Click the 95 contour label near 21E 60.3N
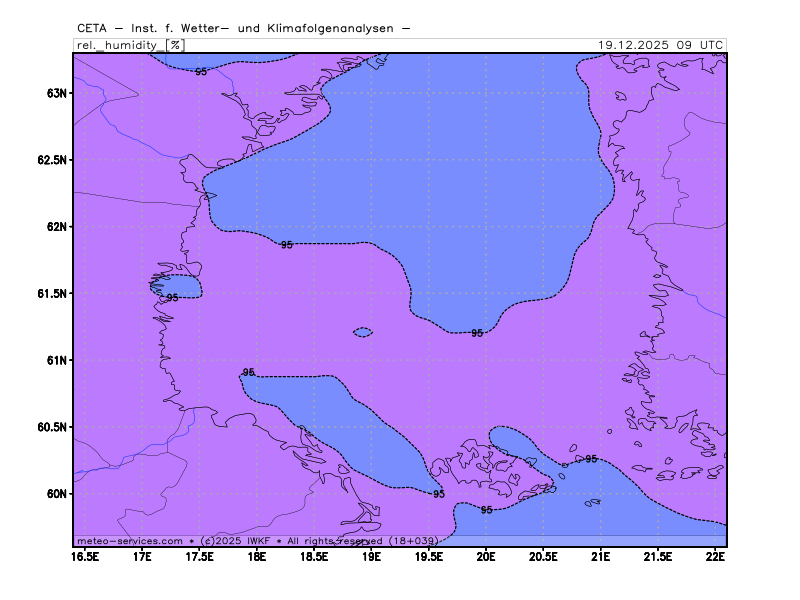This screenshot has width=800, height=600. [x=591, y=459]
